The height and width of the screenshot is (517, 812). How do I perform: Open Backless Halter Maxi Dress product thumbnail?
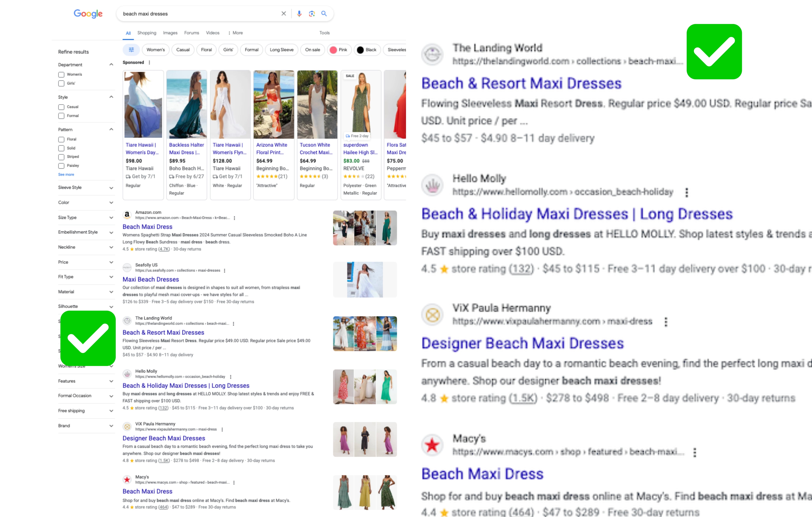[x=186, y=104]
